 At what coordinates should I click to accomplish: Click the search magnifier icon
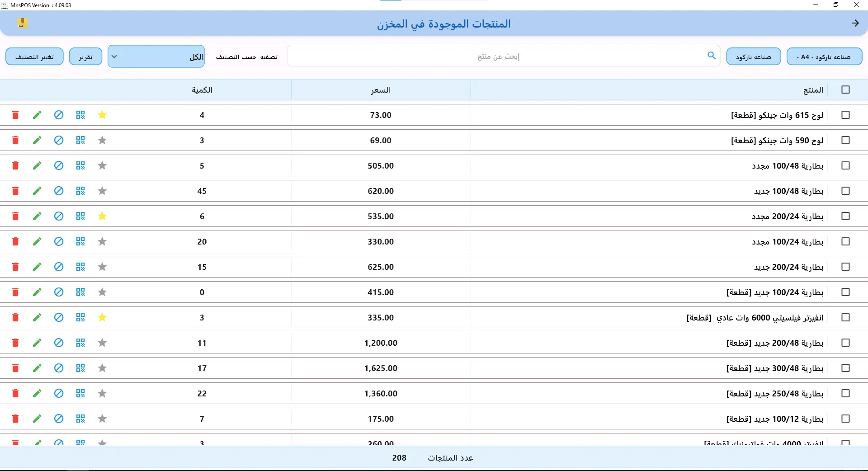click(711, 56)
